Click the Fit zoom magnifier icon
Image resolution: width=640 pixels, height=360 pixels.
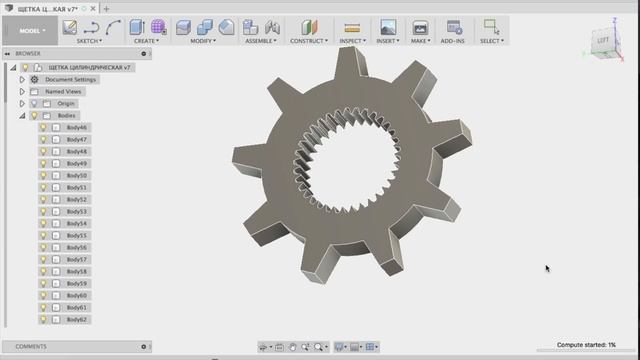(x=318, y=347)
